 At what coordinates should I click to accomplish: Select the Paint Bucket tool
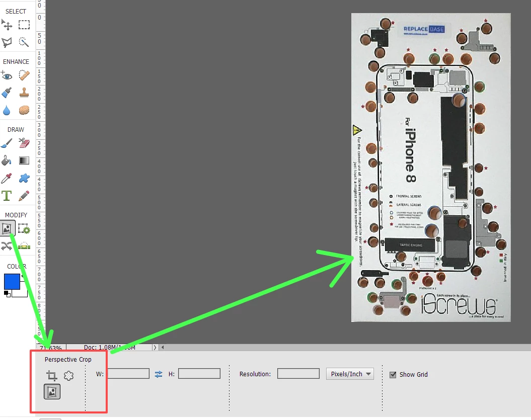tap(7, 160)
